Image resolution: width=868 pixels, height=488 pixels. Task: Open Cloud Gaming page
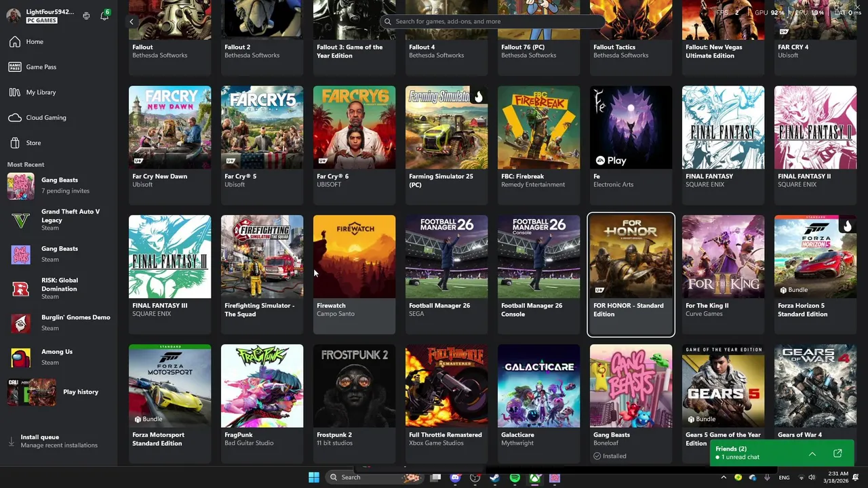[58, 118]
